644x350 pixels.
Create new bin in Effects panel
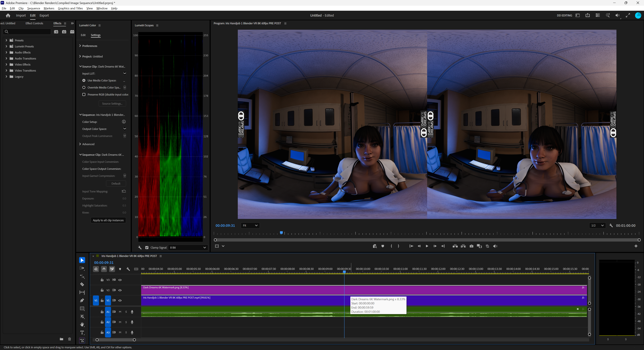61,339
